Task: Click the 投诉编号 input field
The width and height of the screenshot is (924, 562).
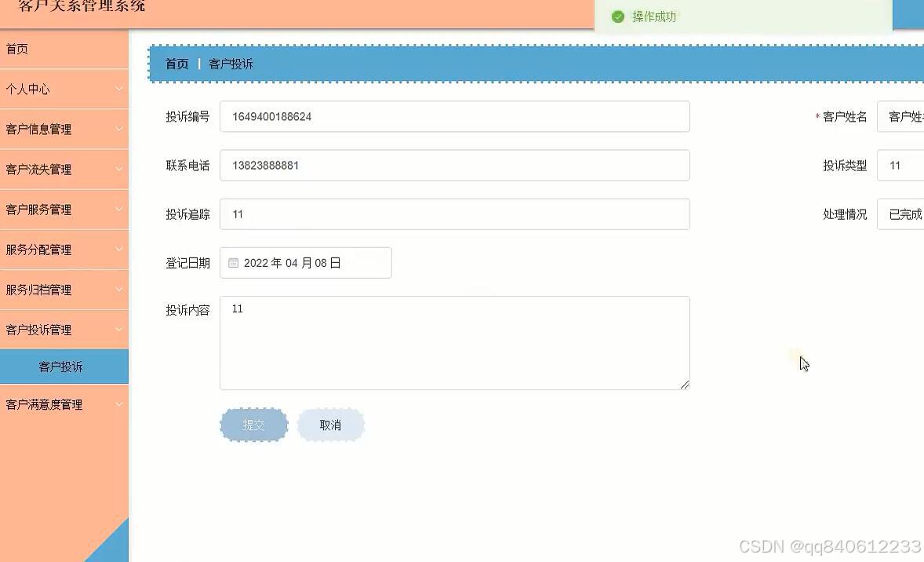Action: tap(455, 116)
